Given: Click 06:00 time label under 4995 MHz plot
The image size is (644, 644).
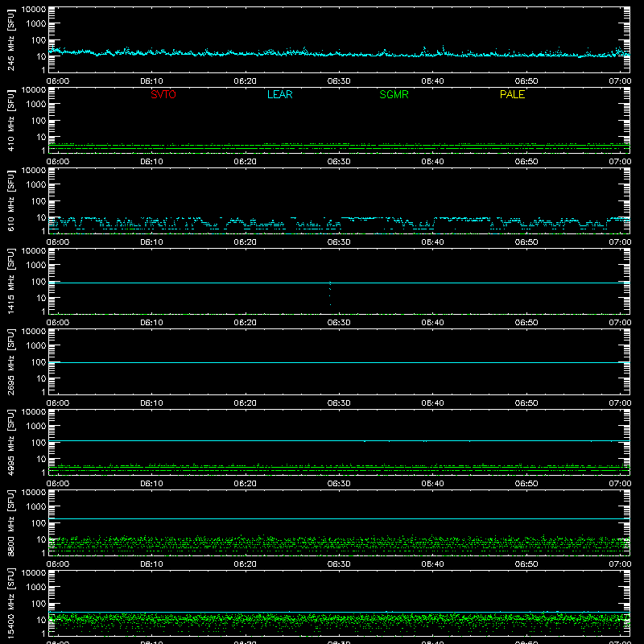Looking at the screenshot, I should 58,484.
